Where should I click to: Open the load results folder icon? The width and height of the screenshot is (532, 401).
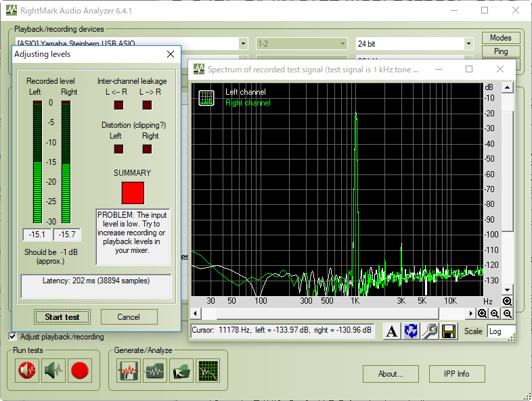click(x=181, y=371)
